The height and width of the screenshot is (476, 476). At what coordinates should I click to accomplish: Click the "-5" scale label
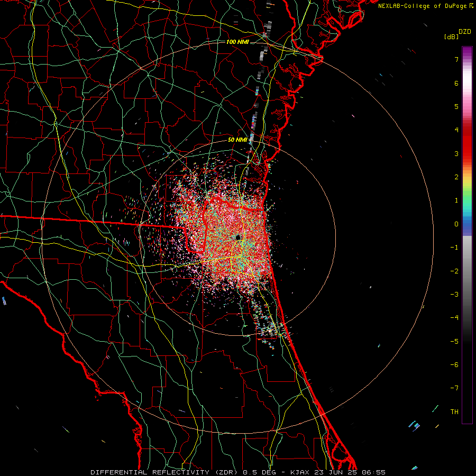click(454, 341)
